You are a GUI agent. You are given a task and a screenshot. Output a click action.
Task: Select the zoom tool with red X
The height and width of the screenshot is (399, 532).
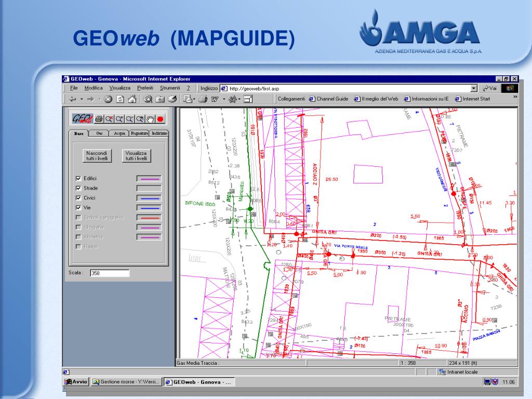[109, 119]
